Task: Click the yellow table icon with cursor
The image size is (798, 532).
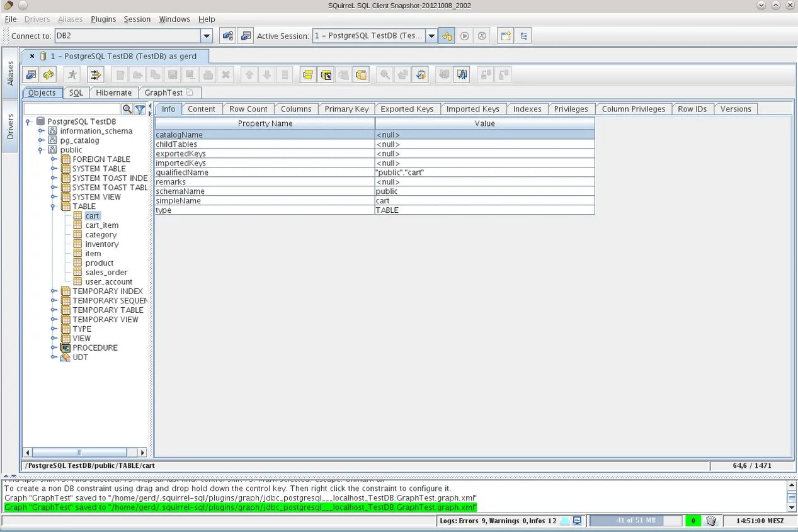Action: click(326, 75)
